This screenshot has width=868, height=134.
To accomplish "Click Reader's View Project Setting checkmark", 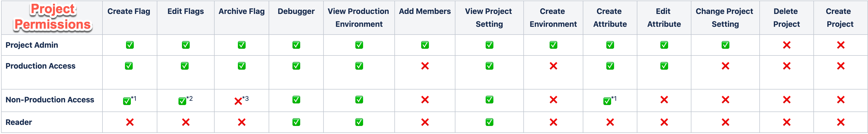I will tap(489, 122).
